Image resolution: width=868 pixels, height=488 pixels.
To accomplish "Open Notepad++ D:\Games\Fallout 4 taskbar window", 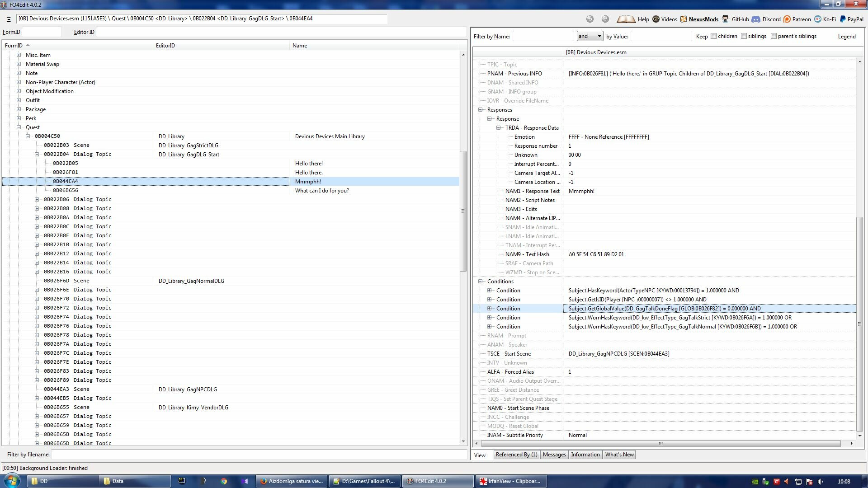I will [x=364, y=481].
